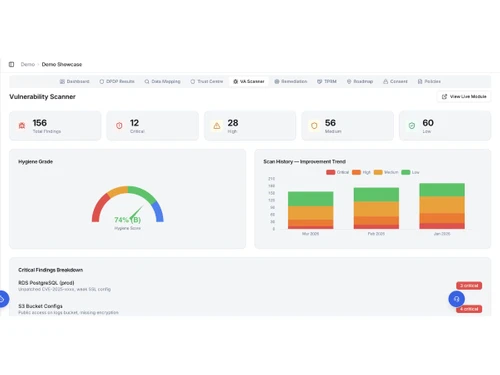Click the Low green shield check icon
This screenshot has width=500, height=375.
(x=412, y=126)
